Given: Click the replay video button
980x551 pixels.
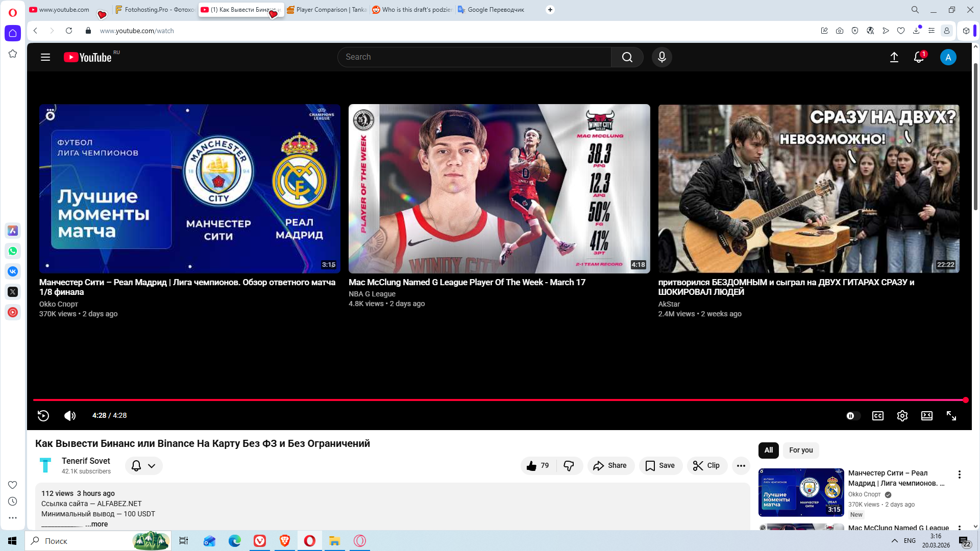Looking at the screenshot, I should (x=43, y=416).
